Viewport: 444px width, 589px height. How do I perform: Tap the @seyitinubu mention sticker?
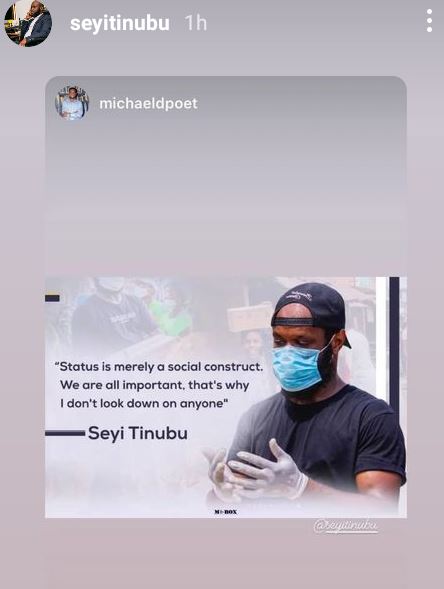point(346,526)
